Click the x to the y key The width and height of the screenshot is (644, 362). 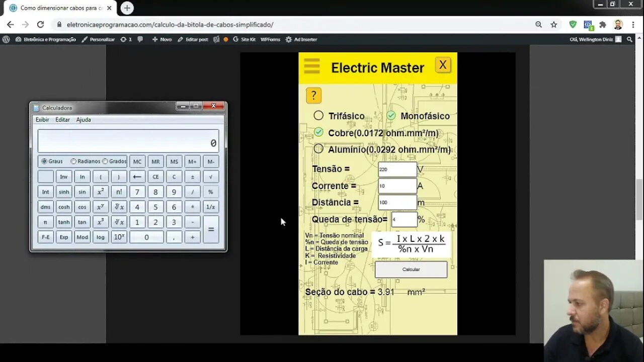coord(100,207)
